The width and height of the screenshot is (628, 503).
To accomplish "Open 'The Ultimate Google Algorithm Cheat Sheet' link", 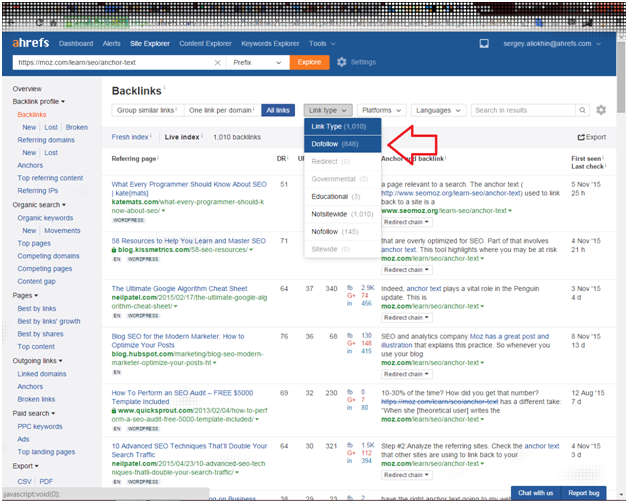I will coord(179,288).
